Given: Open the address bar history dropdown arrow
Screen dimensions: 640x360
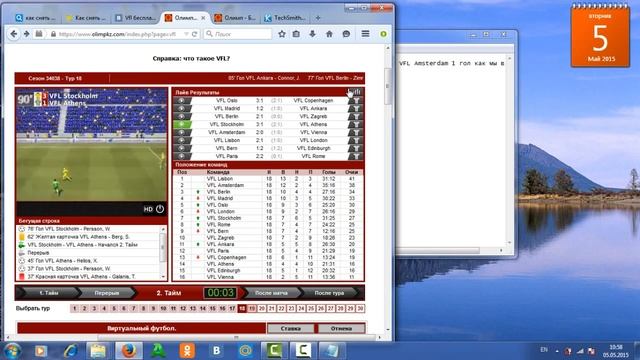Looking at the screenshot, I should pos(186,34).
